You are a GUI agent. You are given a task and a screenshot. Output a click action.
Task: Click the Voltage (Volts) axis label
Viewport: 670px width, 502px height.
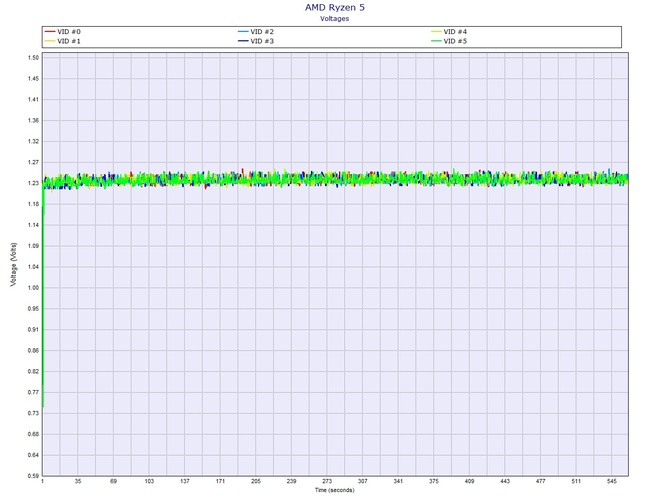[14, 264]
